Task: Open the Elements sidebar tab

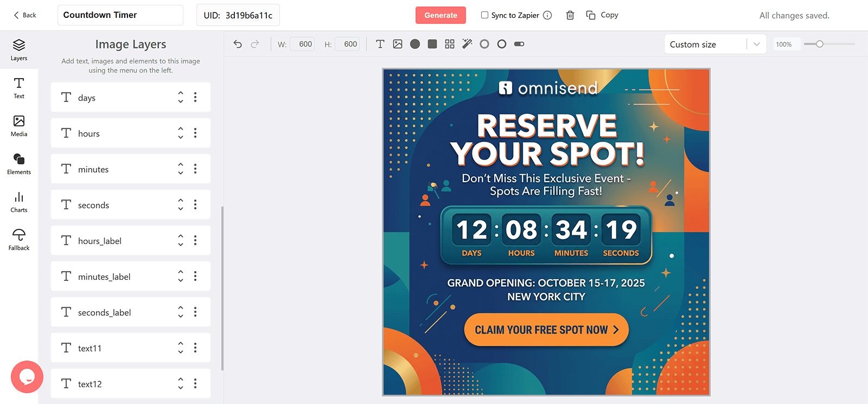Action: 19,164
